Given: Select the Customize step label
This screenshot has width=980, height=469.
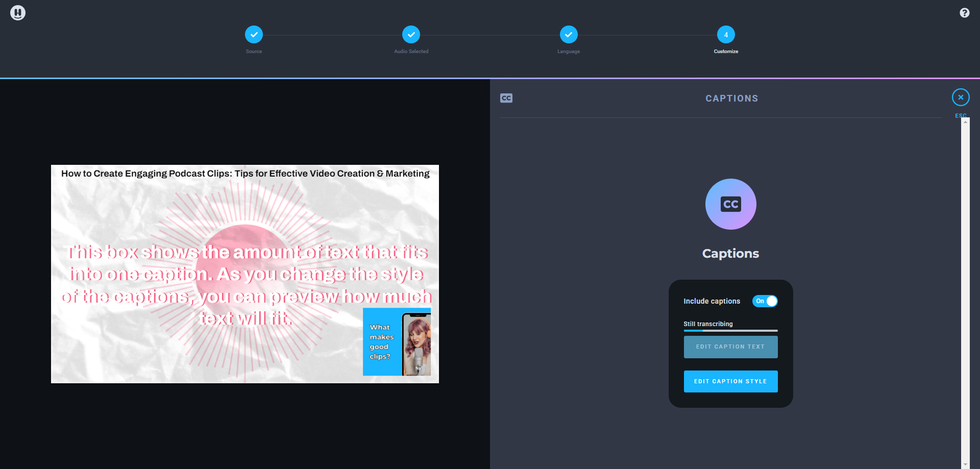Looking at the screenshot, I should (x=726, y=52).
